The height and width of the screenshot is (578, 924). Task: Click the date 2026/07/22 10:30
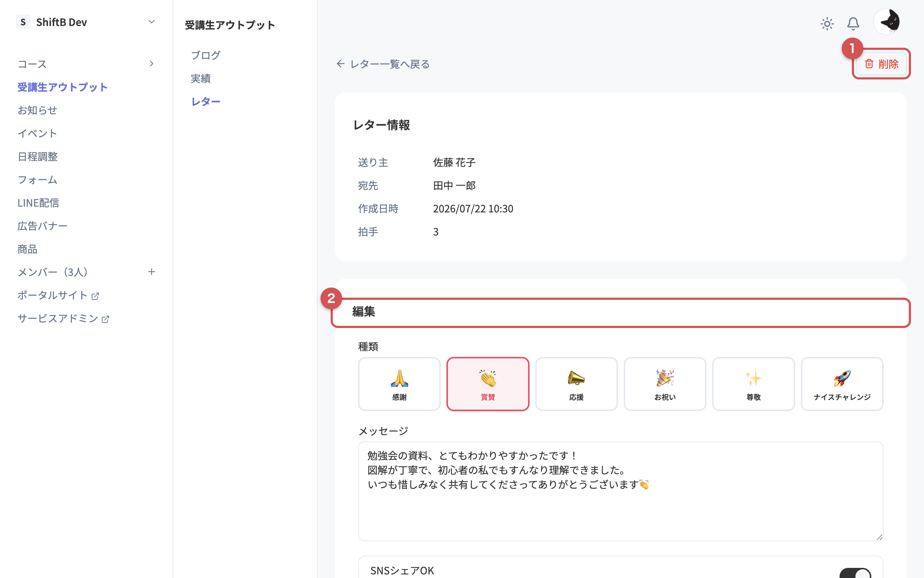tap(473, 209)
